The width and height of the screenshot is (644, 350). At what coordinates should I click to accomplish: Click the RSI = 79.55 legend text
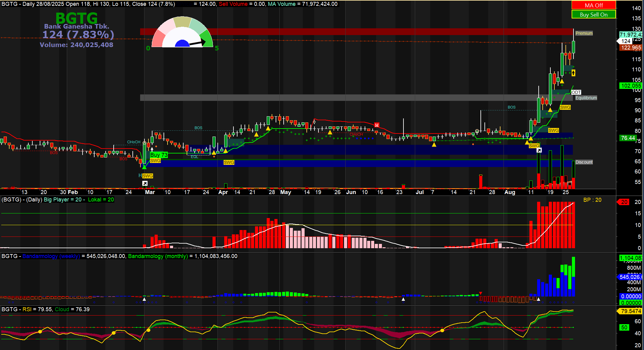37,309
